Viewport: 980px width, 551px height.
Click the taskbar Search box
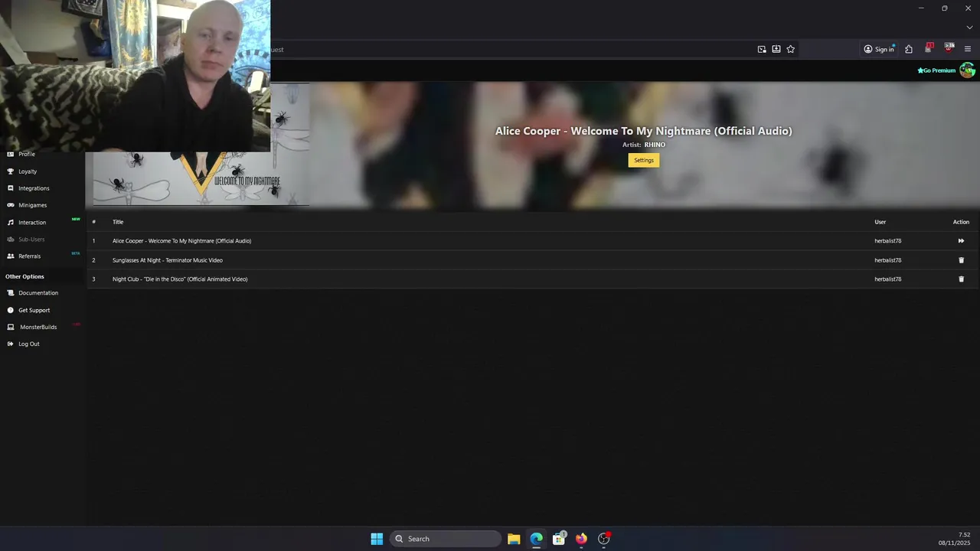pos(446,539)
